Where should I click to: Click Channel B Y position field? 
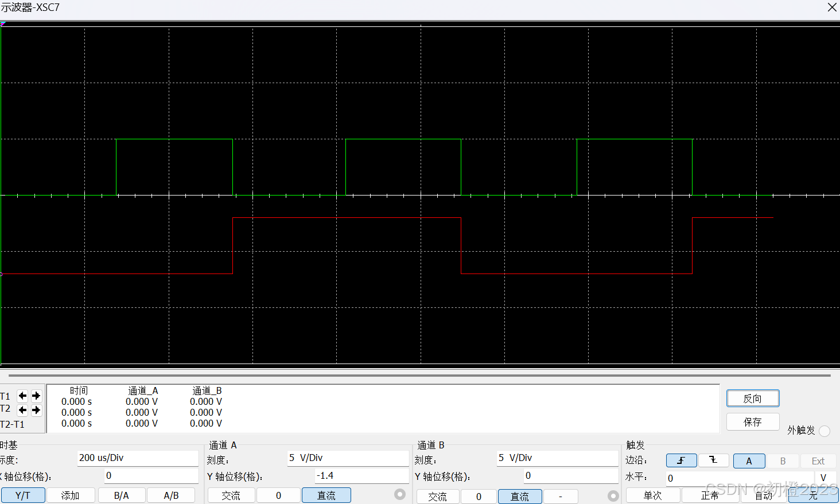[571, 476]
